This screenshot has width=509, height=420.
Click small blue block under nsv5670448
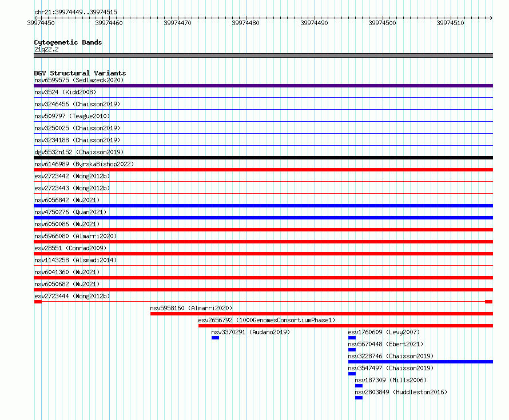tap(352, 350)
